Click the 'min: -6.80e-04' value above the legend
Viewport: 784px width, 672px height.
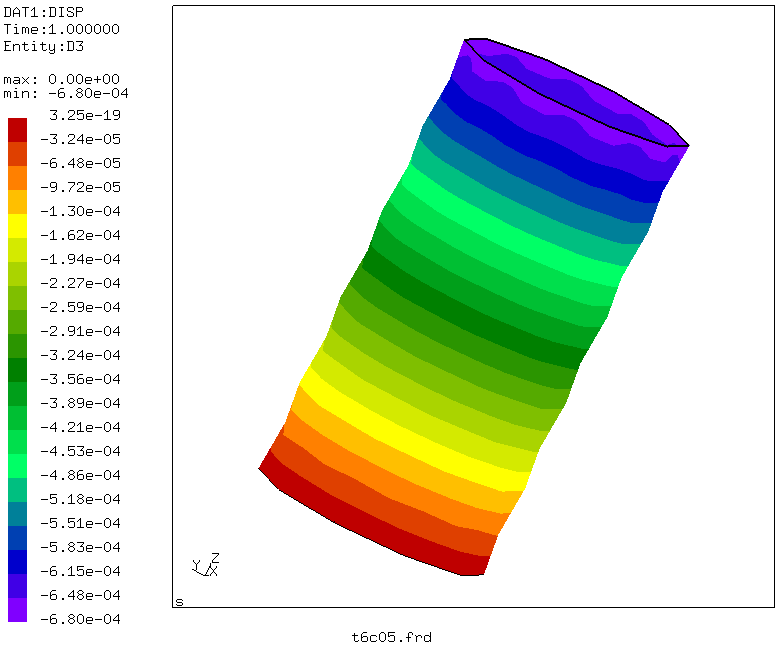pyautogui.click(x=66, y=94)
